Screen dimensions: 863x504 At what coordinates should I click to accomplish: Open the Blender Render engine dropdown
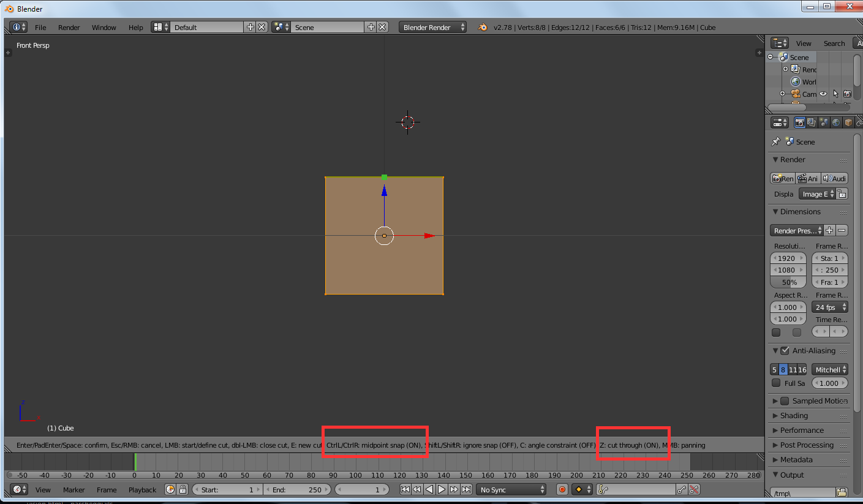pos(432,27)
